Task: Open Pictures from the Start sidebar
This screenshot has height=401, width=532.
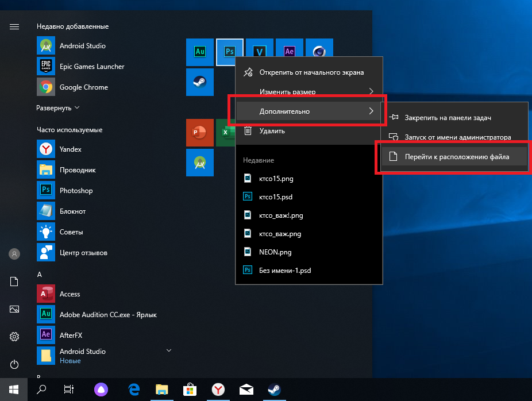Action: pyautogui.click(x=14, y=309)
